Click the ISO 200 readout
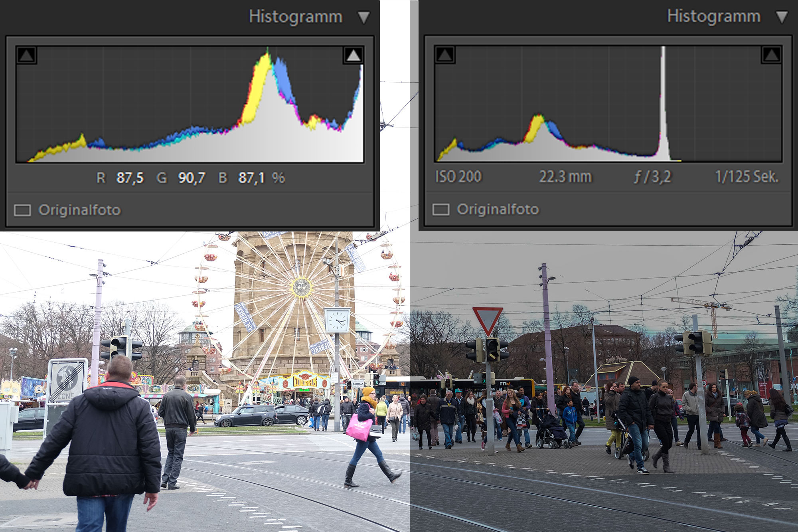The height and width of the screenshot is (532, 798). (458, 176)
